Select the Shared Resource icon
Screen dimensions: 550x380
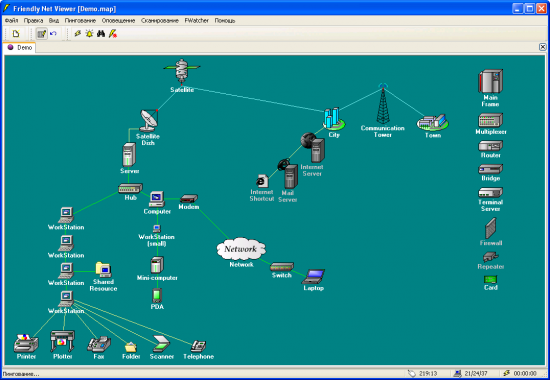click(103, 270)
